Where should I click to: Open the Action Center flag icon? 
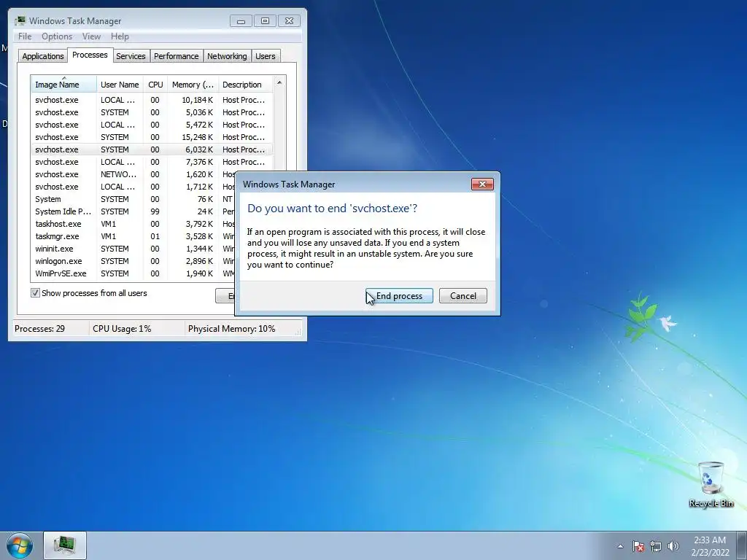click(x=638, y=546)
